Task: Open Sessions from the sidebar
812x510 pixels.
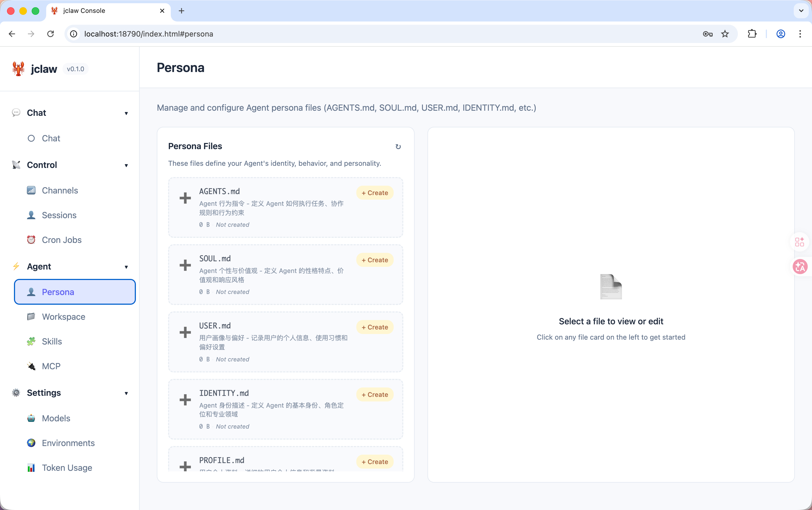Action: click(75, 215)
